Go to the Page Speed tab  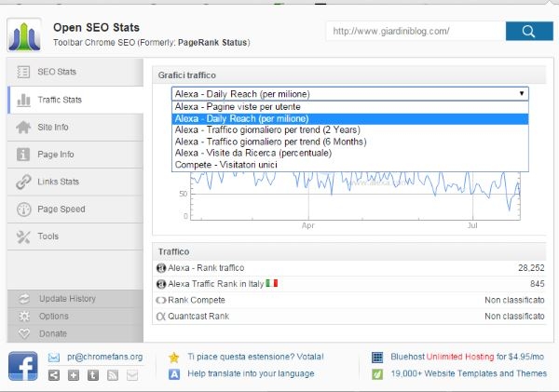click(75, 210)
